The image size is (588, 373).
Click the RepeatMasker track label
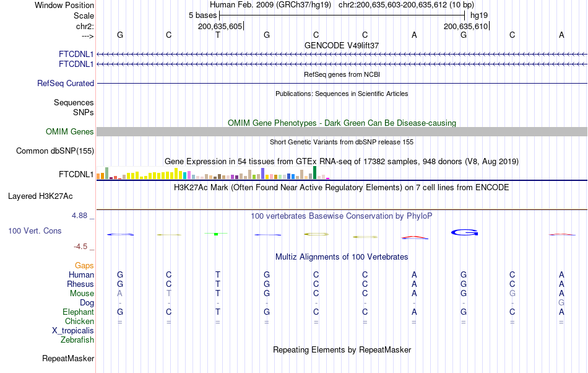(x=68, y=358)
